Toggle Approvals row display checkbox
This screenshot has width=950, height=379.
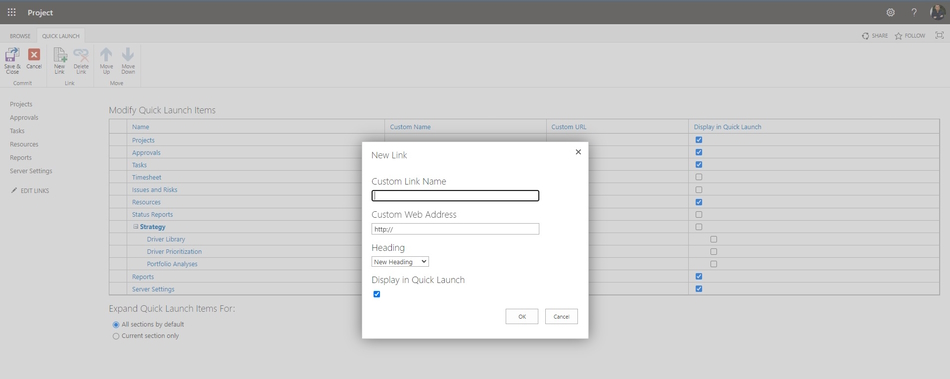coord(699,152)
